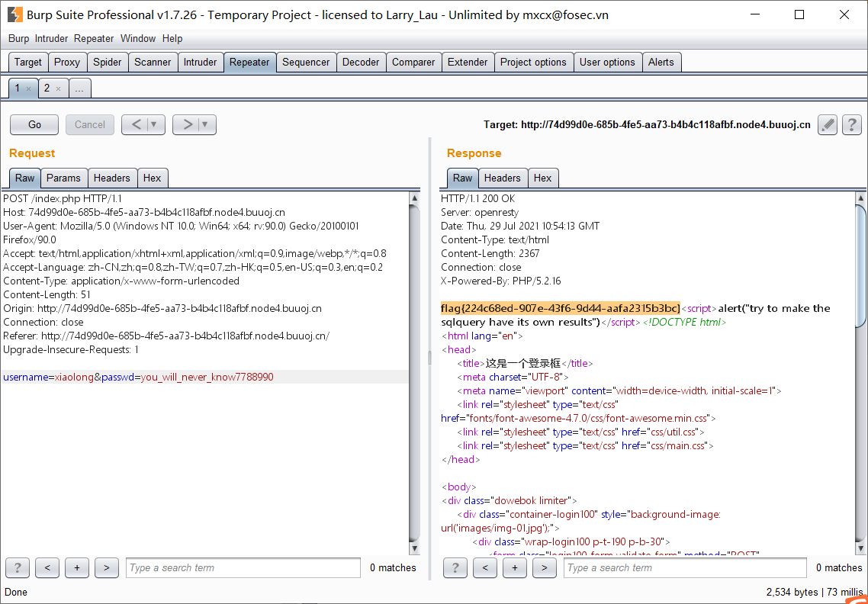The width and height of the screenshot is (868, 604).
Task: Focus the response search term field
Action: 685,567
